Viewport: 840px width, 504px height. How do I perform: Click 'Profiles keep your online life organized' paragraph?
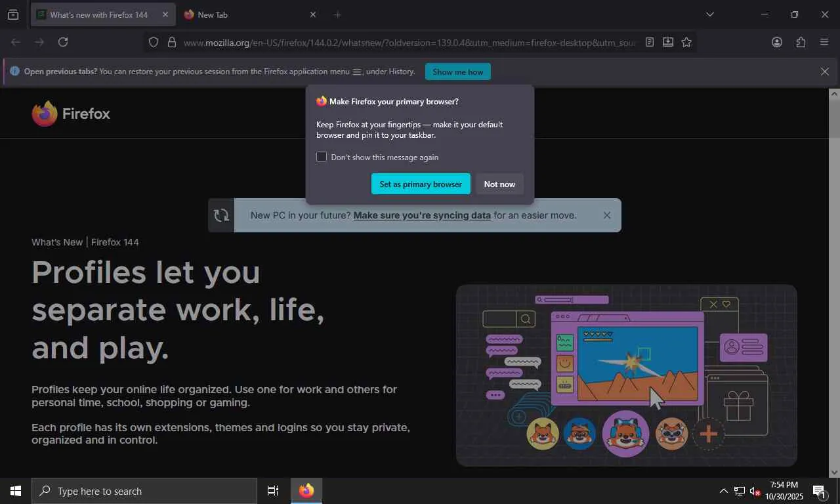tap(215, 396)
